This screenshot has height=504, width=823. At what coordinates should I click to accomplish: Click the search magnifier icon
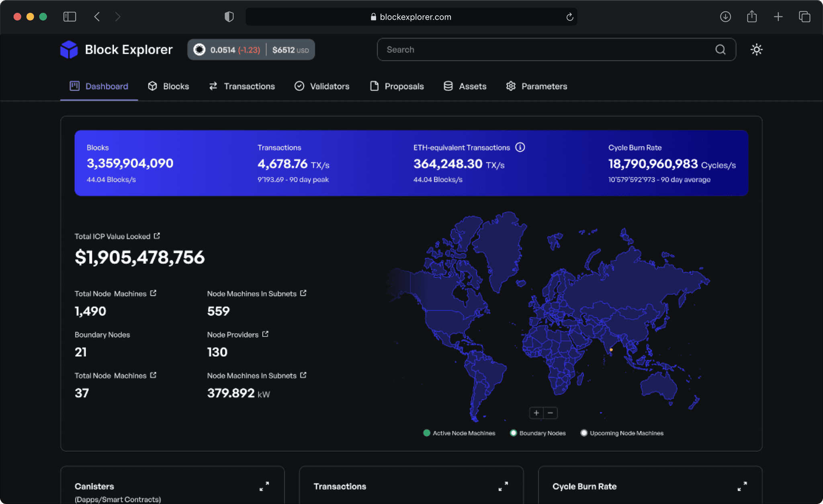[720, 49]
